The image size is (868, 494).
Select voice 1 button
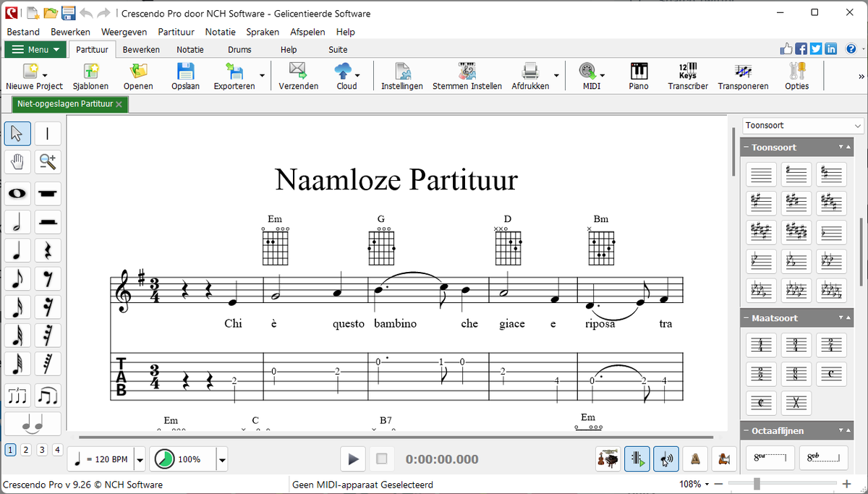tap(10, 450)
